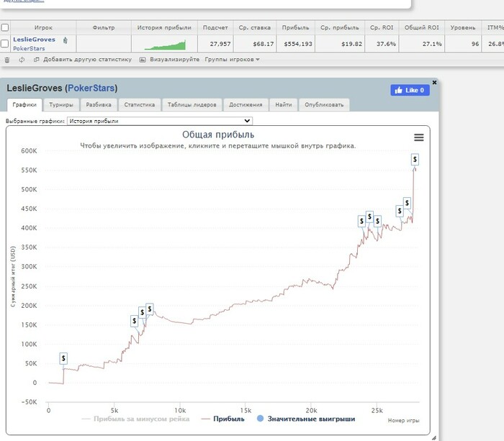504x441 pixels.
Task: Sort by the Подсчет column header
Action: click(x=215, y=27)
